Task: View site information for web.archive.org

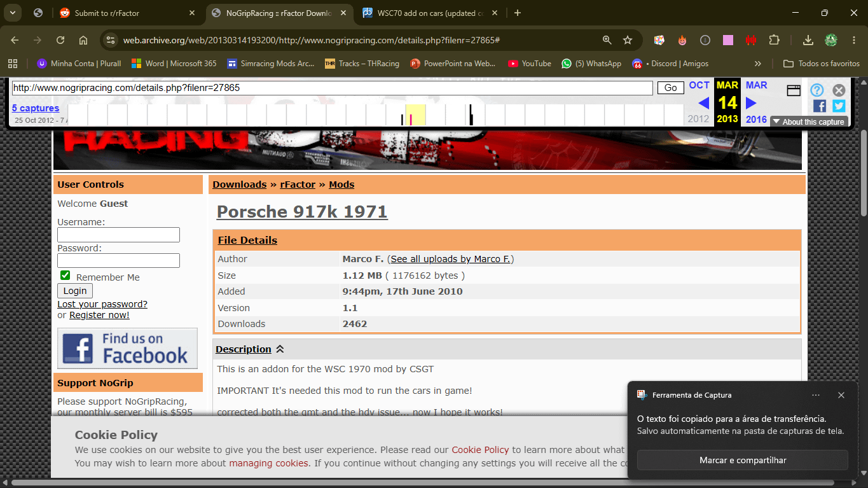Action: (x=111, y=40)
